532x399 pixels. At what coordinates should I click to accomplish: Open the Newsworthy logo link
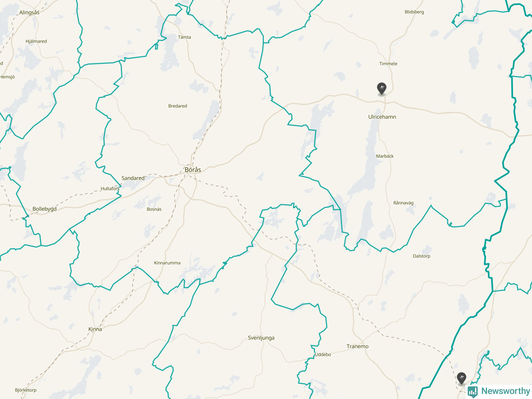point(499,391)
